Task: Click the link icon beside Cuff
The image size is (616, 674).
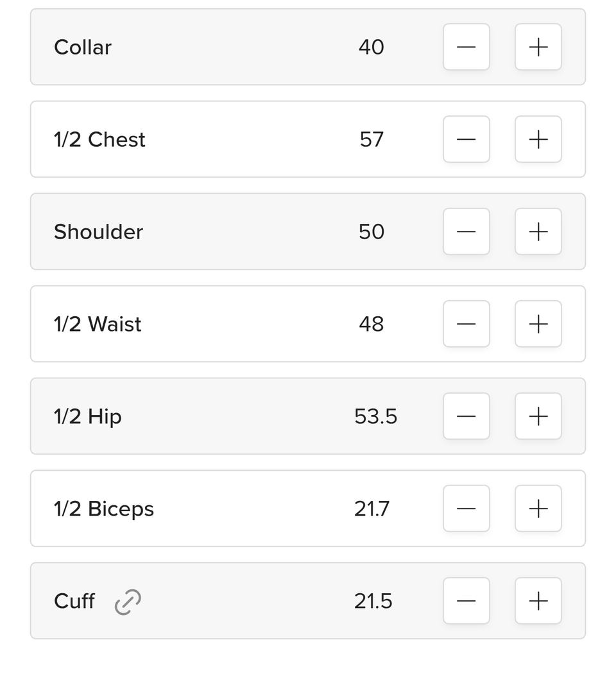Action: 128,602
